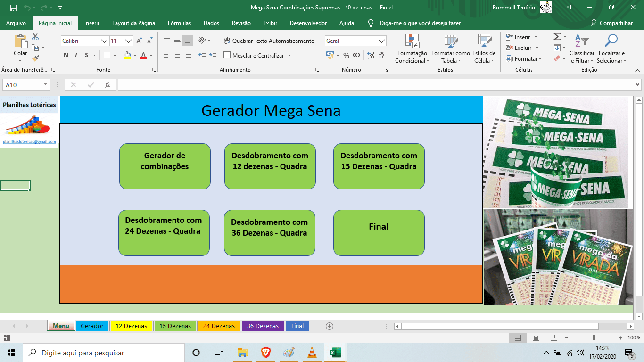The width and height of the screenshot is (644, 362).
Task: Toggle Quebrar Texto Automaticamente
Action: [269, 41]
